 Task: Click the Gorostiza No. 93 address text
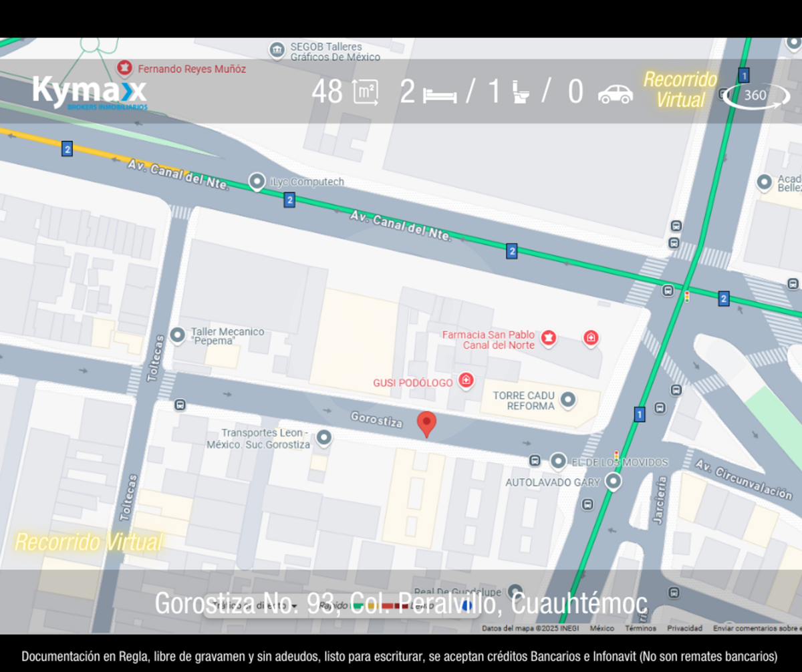point(401,604)
